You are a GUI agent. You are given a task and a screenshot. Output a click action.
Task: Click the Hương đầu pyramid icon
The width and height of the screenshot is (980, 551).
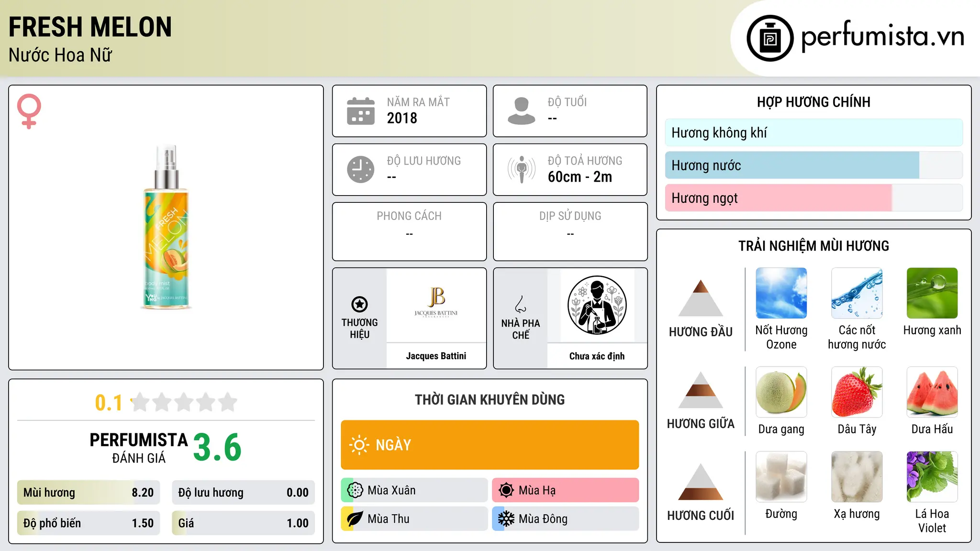(x=701, y=298)
